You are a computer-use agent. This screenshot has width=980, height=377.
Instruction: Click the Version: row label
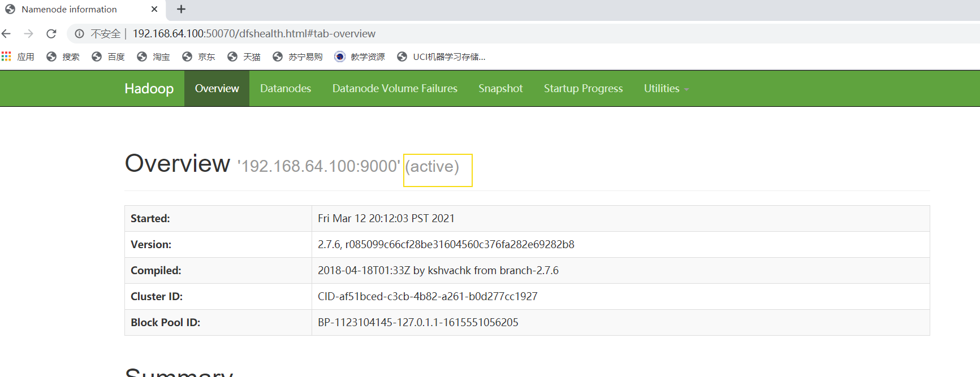click(151, 245)
